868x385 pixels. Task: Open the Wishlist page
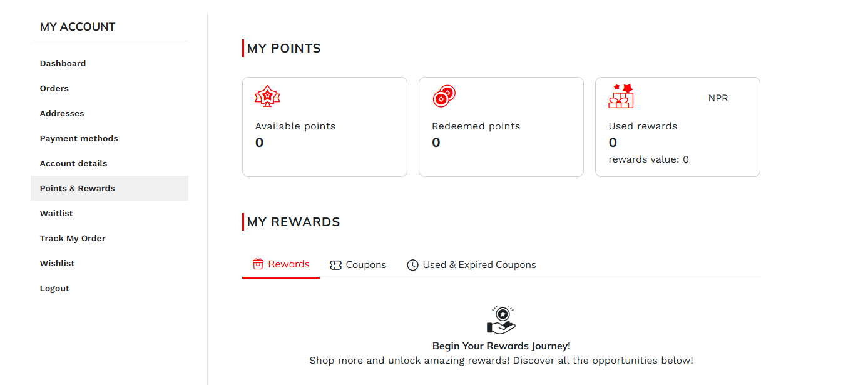point(58,263)
